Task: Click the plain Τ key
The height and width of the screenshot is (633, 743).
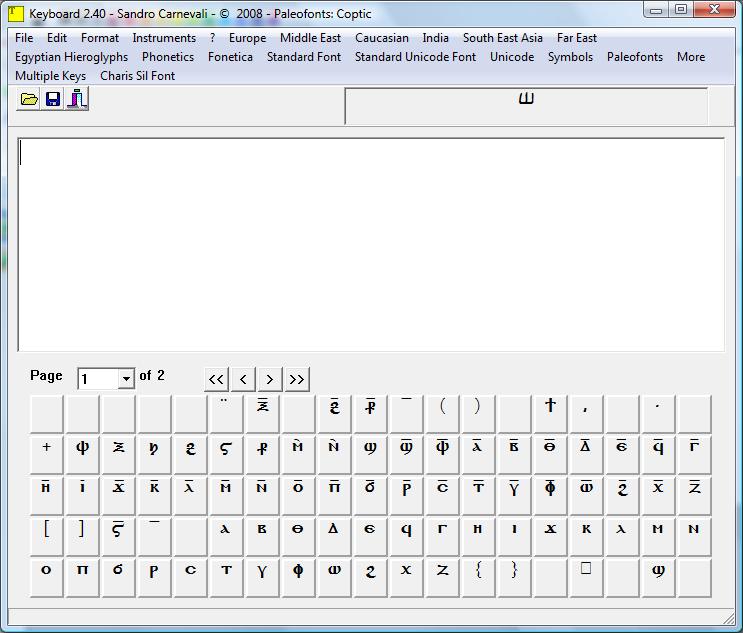Action: point(226,578)
